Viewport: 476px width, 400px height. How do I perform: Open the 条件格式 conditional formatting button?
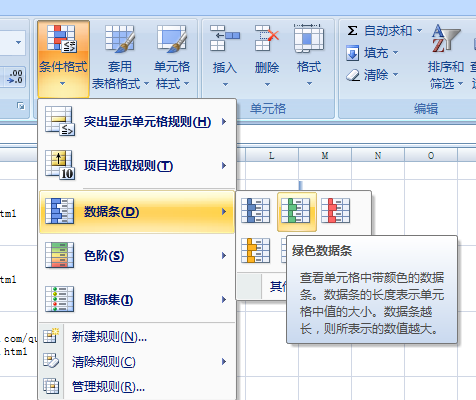[63, 58]
